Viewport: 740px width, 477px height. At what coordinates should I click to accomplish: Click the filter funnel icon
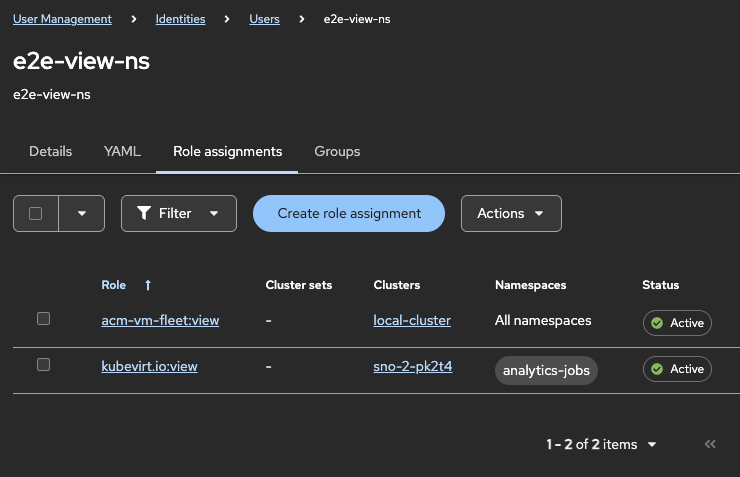pyautogui.click(x=144, y=213)
